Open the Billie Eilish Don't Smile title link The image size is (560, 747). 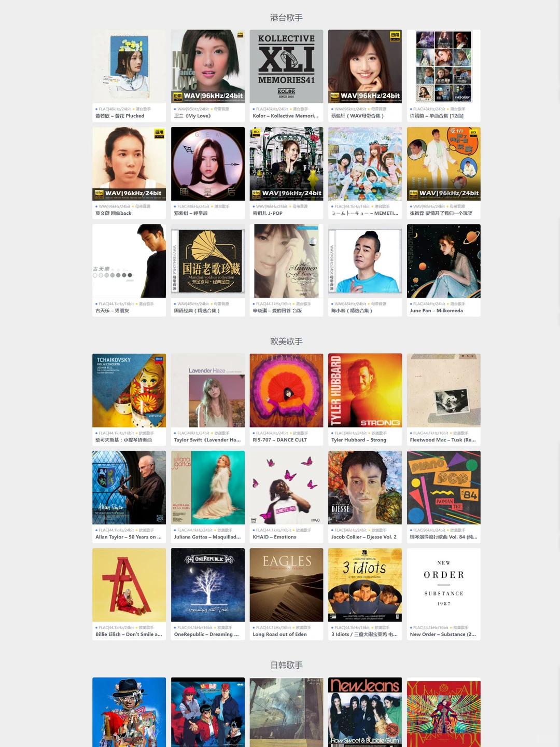point(129,634)
